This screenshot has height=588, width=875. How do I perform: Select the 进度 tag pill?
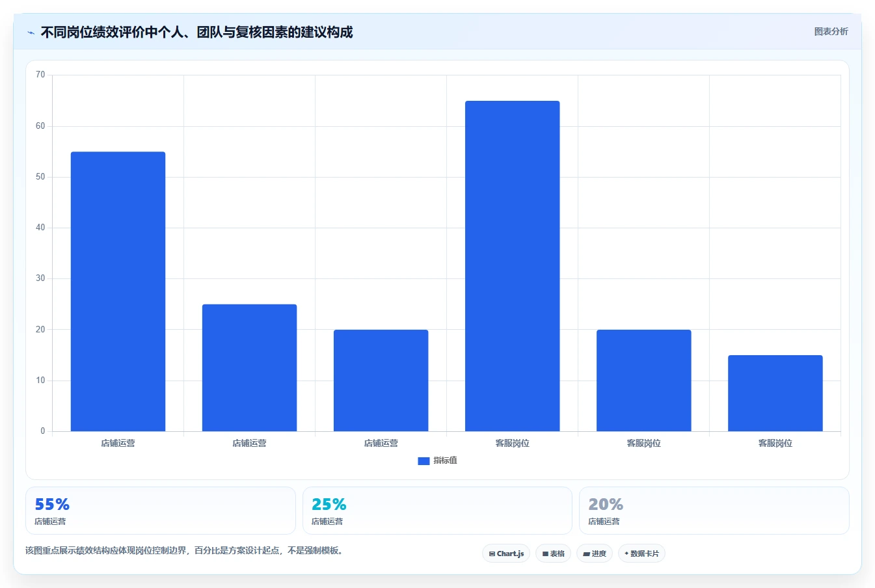[x=594, y=554]
